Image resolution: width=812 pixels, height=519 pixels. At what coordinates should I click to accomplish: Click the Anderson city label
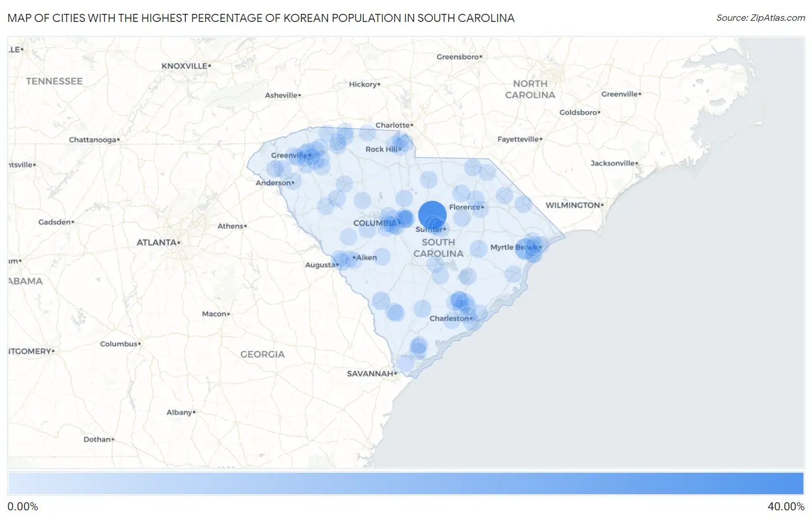click(273, 183)
